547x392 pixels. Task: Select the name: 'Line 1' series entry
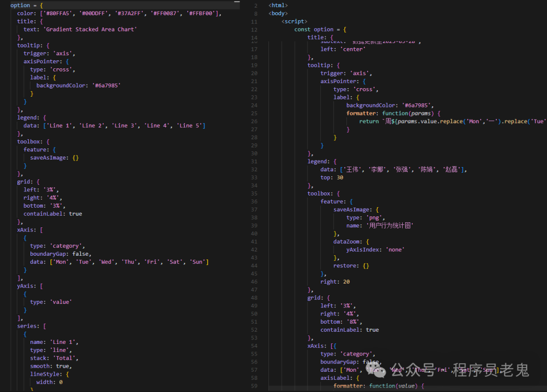coord(54,342)
